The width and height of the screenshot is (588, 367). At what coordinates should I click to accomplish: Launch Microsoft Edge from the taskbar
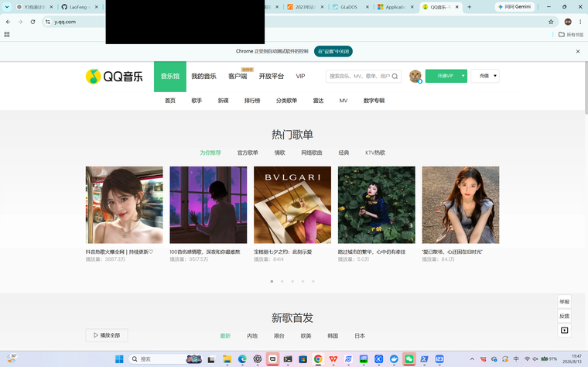242,359
